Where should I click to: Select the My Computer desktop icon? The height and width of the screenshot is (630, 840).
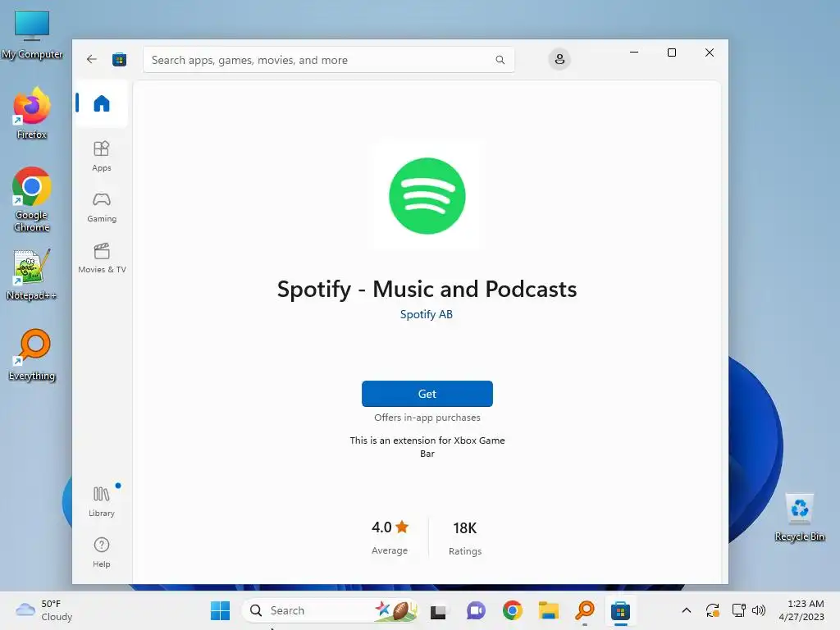coord(32,34)
